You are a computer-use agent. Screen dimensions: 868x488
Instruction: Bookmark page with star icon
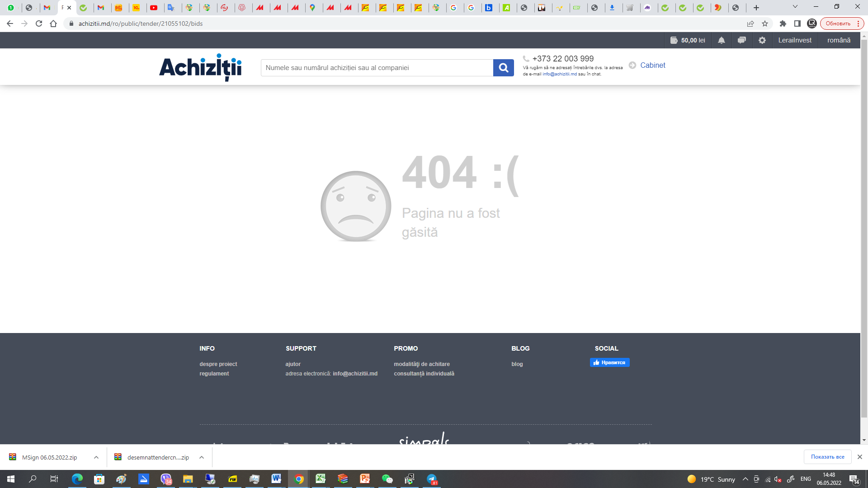[x=765, y=23]
